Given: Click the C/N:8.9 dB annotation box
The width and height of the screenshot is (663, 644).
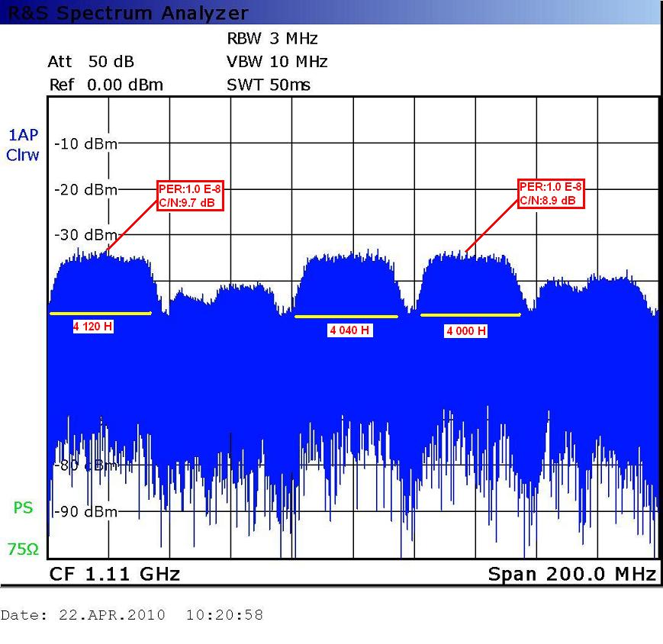Looking at the screenshot, I should [551, 194].
